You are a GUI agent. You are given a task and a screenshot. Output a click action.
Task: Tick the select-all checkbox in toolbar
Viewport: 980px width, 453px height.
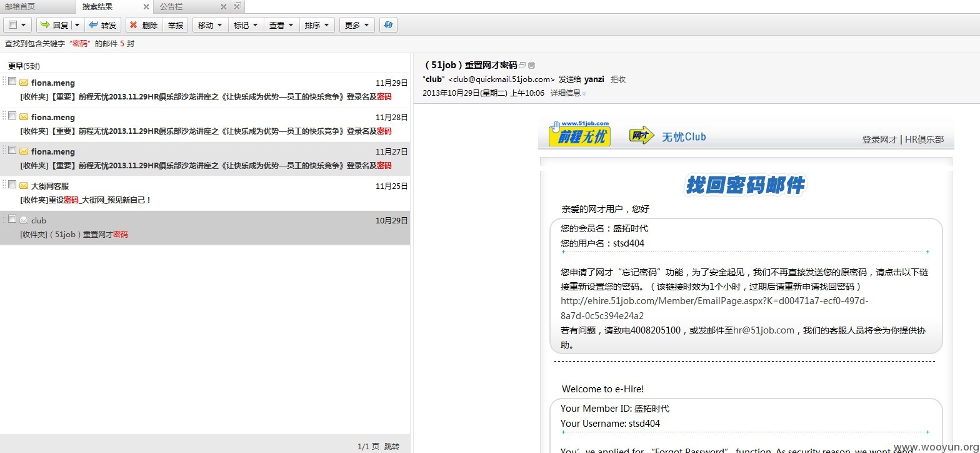(x=12, y=25)
